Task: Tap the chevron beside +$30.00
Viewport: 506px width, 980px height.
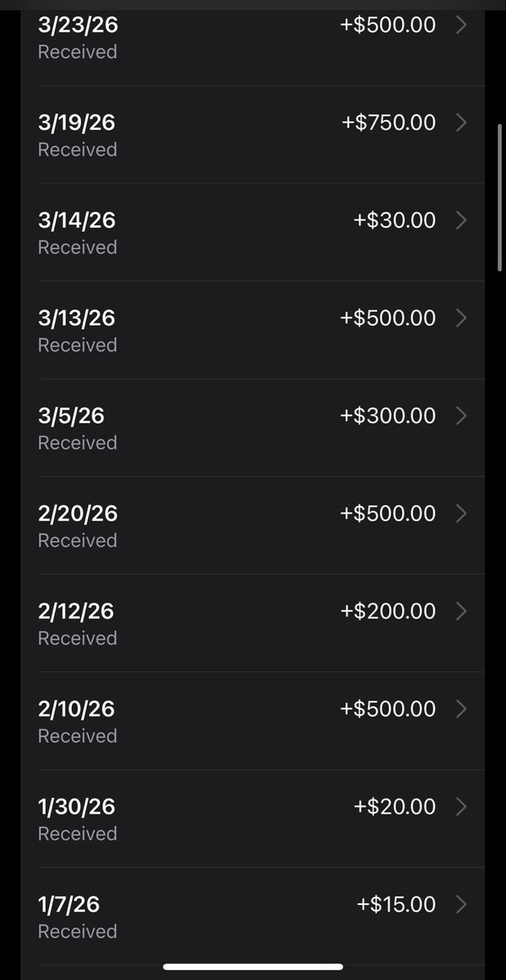Action: point(461,220)
